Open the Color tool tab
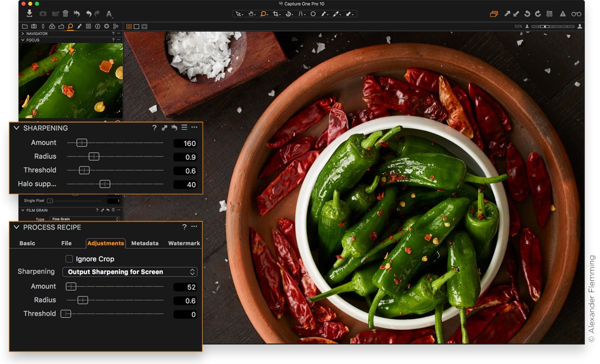600x364 pixels. coord(52,26)
